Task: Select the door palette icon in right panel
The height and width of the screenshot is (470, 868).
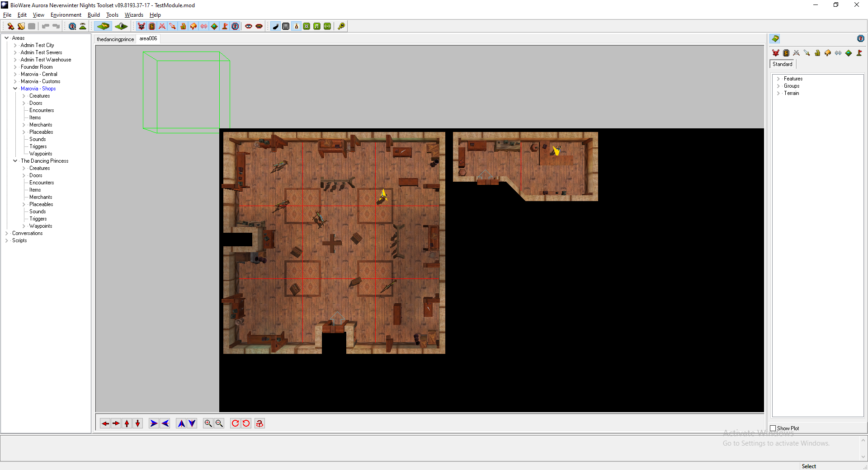Action: [786, 53]
